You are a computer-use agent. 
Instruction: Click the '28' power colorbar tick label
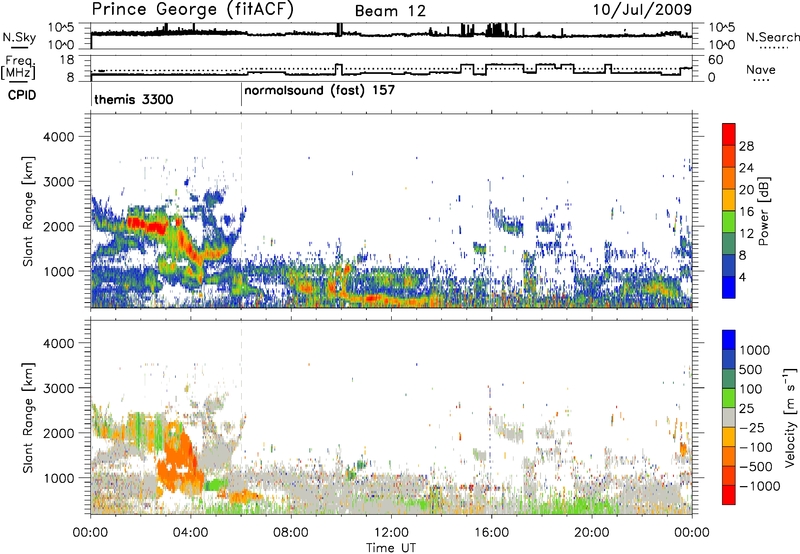click(x=746, y=146)
